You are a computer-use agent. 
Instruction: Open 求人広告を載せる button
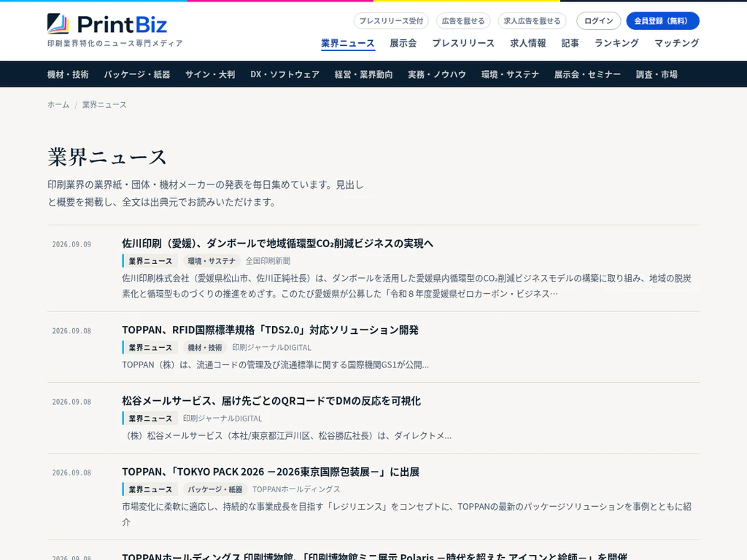(x=532, y=21)
